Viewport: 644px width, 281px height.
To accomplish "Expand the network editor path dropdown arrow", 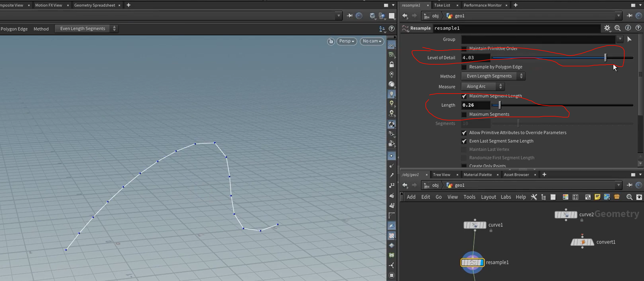I will coord(618,185).
